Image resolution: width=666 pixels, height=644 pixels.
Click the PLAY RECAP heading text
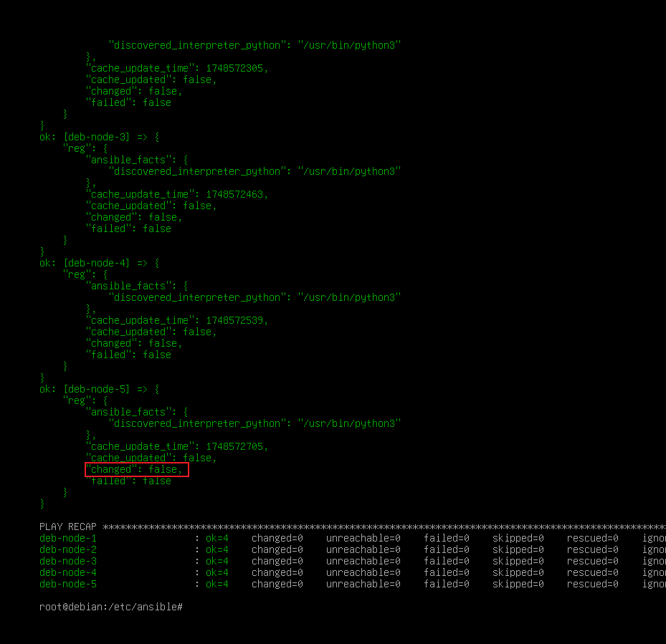click(68, 527)
